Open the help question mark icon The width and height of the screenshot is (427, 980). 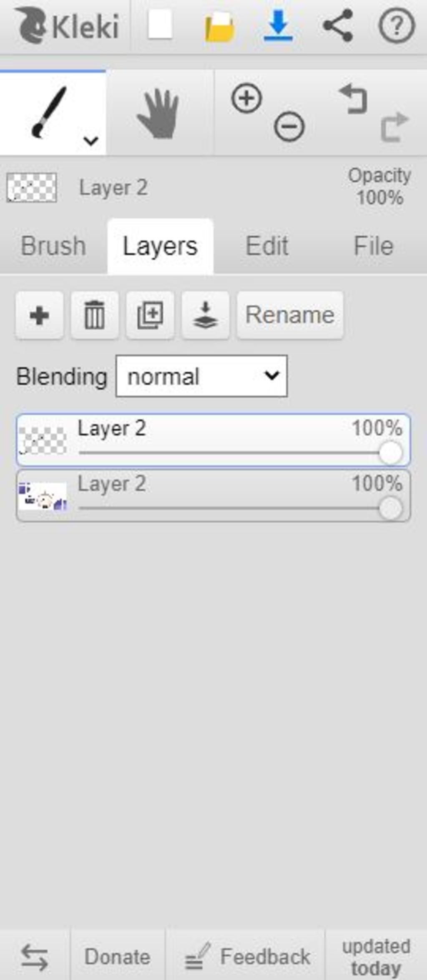[396, 26]
